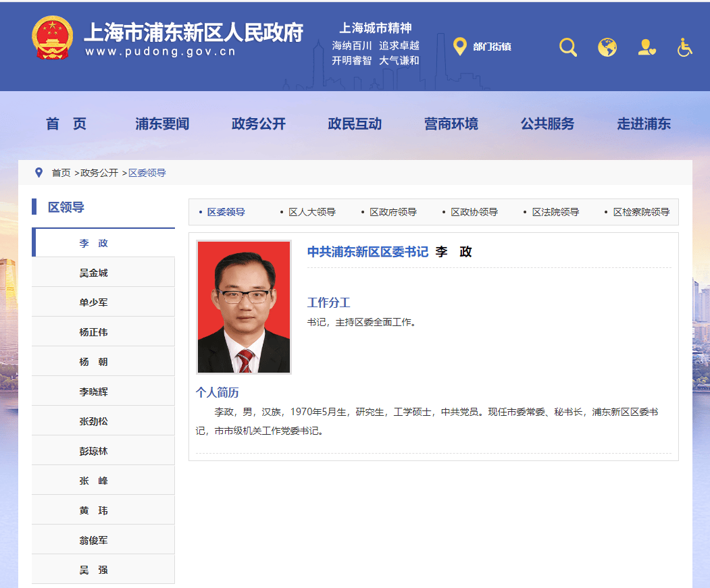710x588 pixels.
Task: Click the portrait photo of 李政
Action: pos(243,306)
